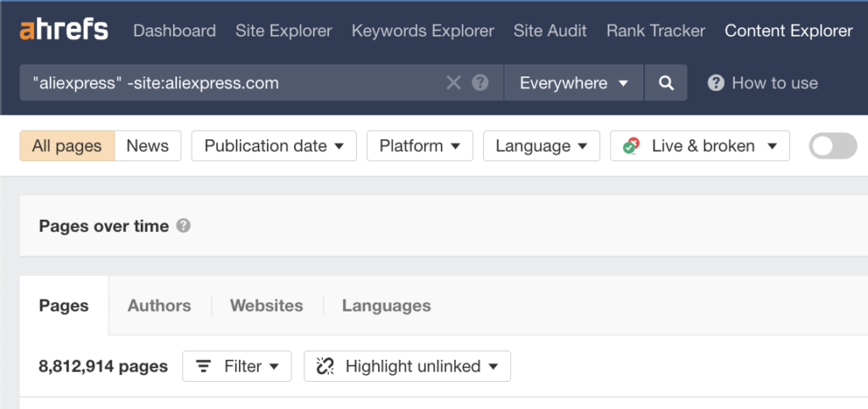Image resolution: width=868 pixels, height=409 pixels.
Task: Open the How to use link
Action: click(x=763, y=83)
